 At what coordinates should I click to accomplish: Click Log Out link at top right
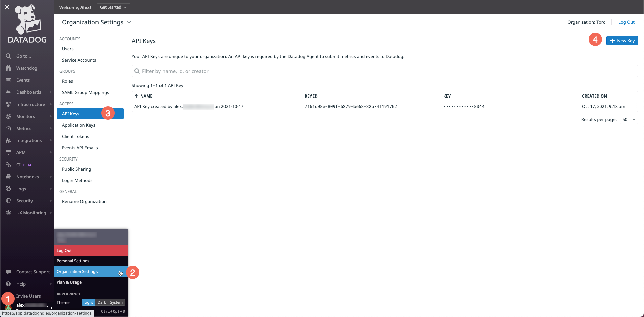626,22
